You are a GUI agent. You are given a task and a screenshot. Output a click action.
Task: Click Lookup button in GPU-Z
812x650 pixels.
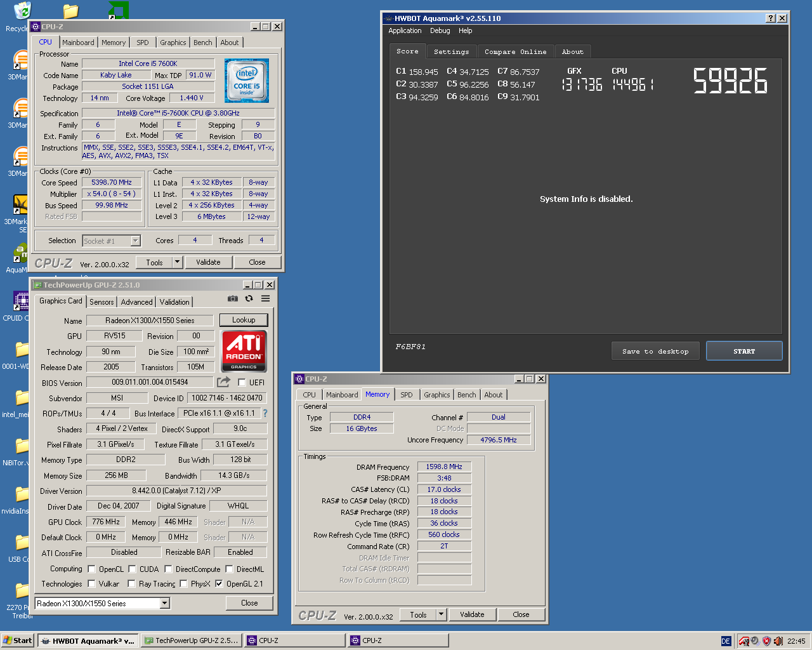(244, 320)
